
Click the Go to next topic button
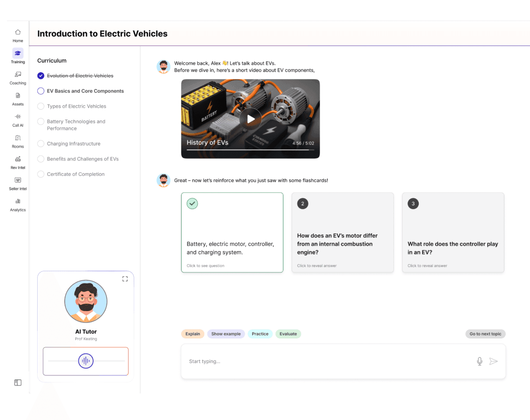(485, 334)
